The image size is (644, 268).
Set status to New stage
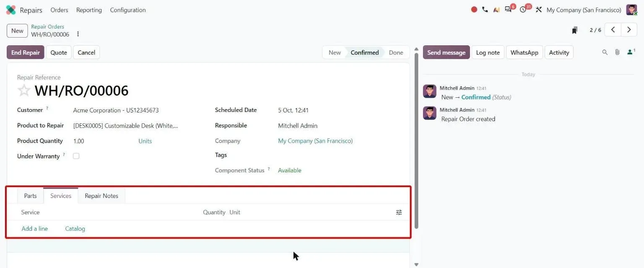(335, 52)
